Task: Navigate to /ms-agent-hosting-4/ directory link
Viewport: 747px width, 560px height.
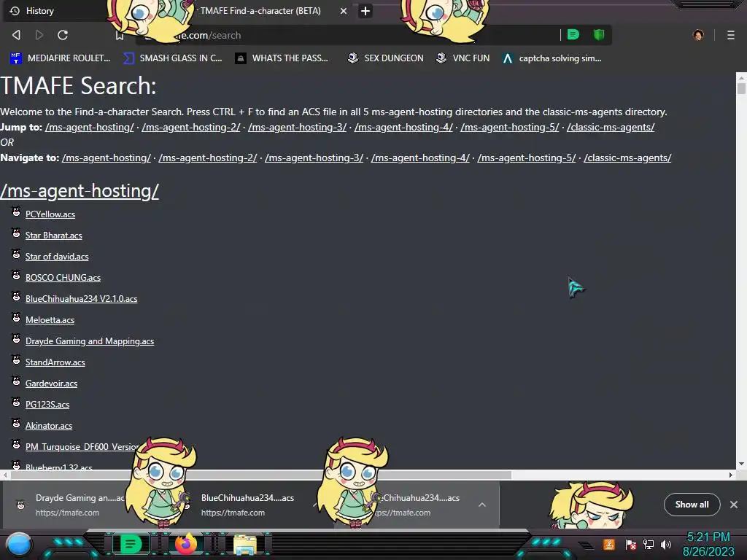Action: click(x=420, y=157)
